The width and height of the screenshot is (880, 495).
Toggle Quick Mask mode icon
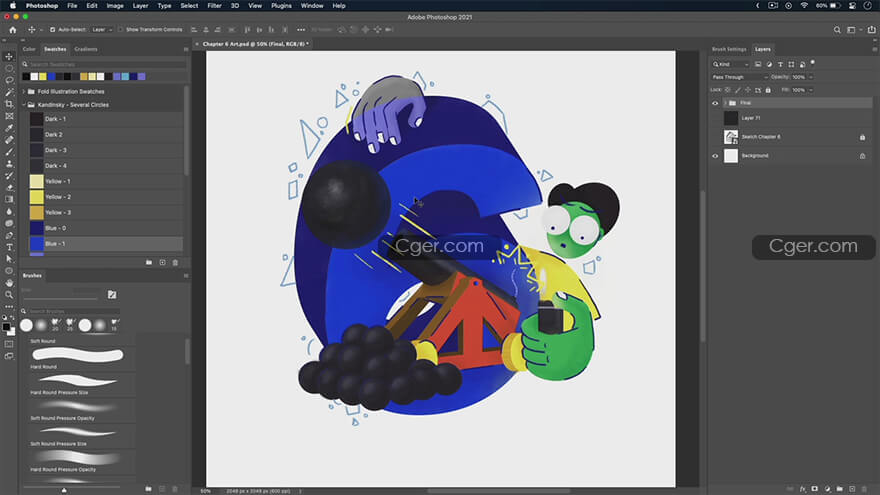click(x=9, y=344)
